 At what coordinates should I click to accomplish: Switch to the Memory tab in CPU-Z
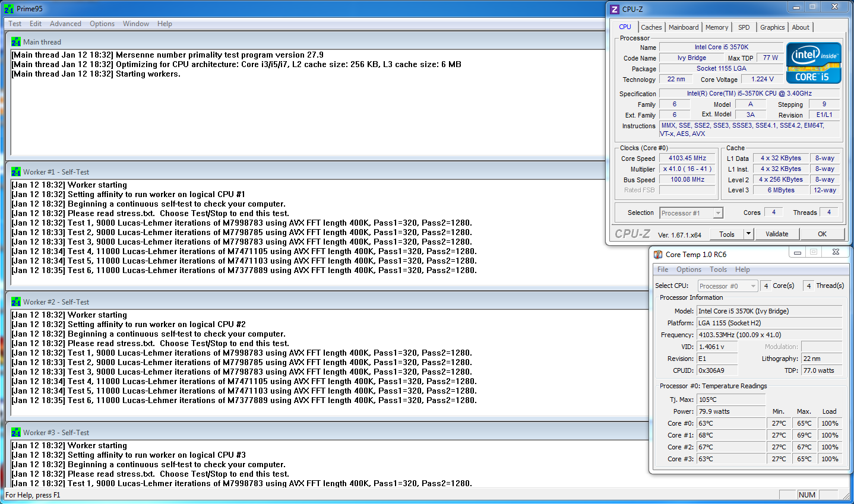717,27
